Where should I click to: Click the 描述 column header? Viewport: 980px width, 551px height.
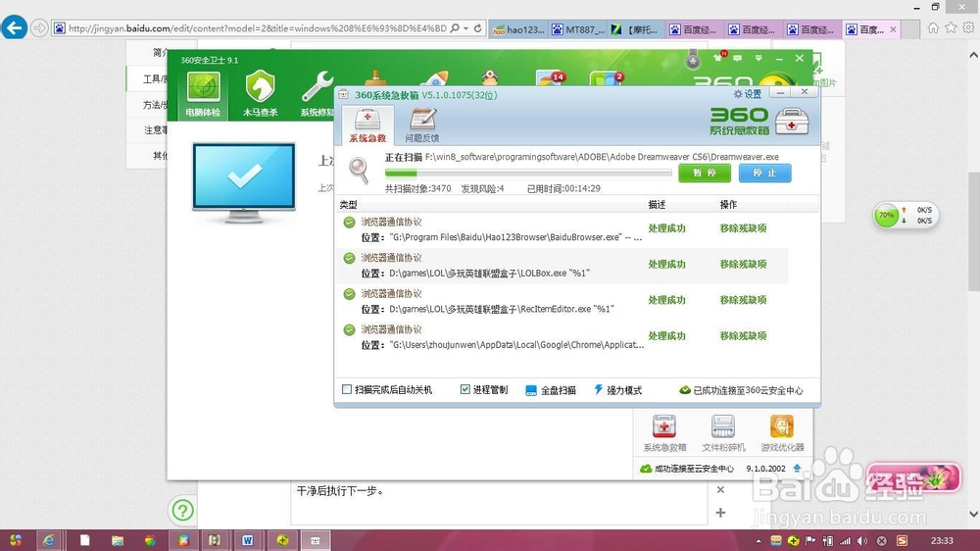coord(657,205)
